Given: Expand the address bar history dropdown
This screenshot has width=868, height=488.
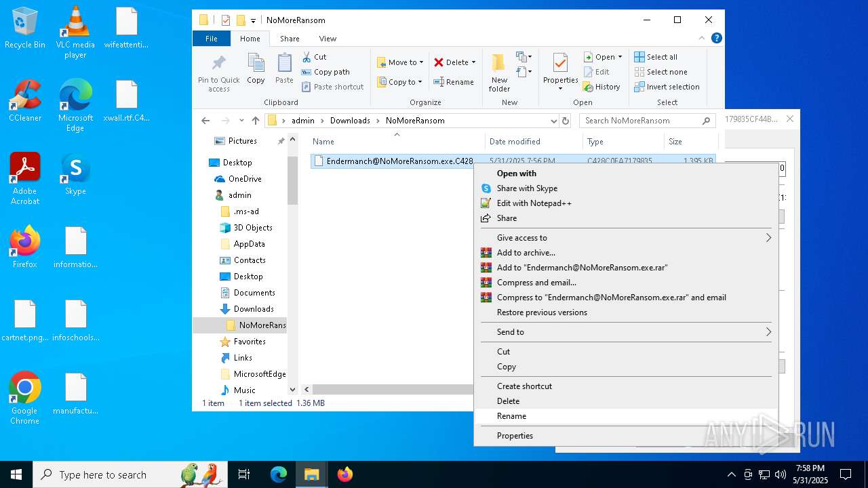Looking at the screenshot, I should pyautogui.click(x=553, y=121).
